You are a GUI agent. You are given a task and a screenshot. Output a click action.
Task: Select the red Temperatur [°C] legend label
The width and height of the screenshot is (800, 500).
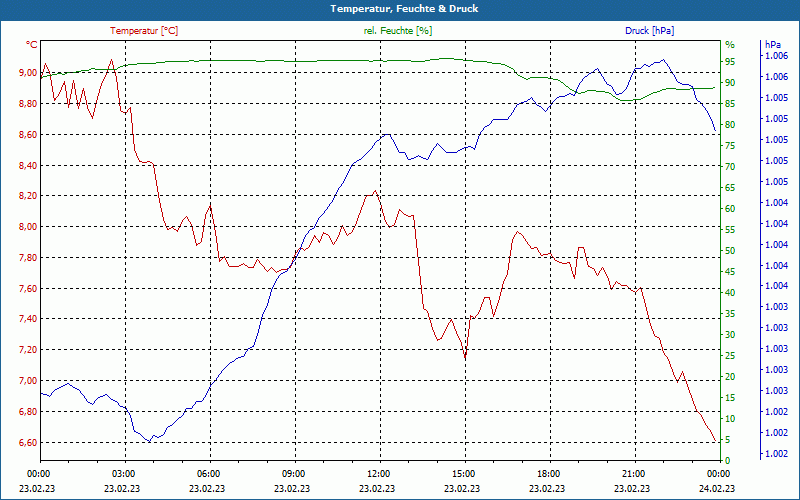tap(144, 31)
